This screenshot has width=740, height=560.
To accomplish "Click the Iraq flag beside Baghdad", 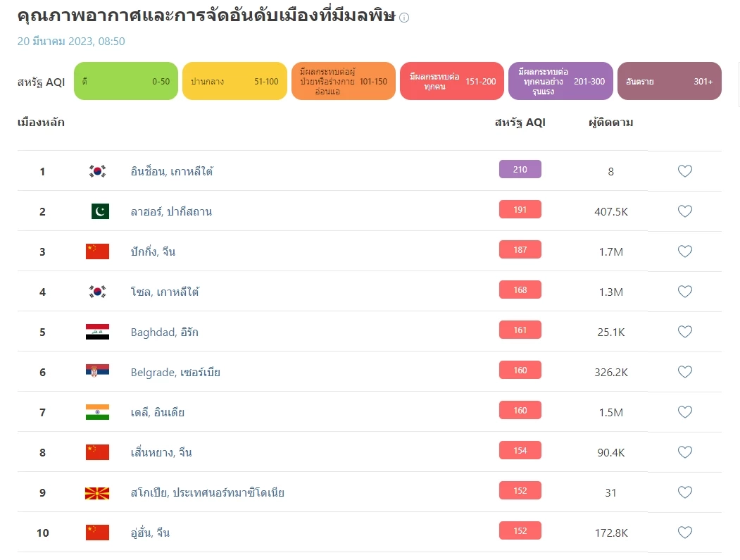I will pos(96,331).
